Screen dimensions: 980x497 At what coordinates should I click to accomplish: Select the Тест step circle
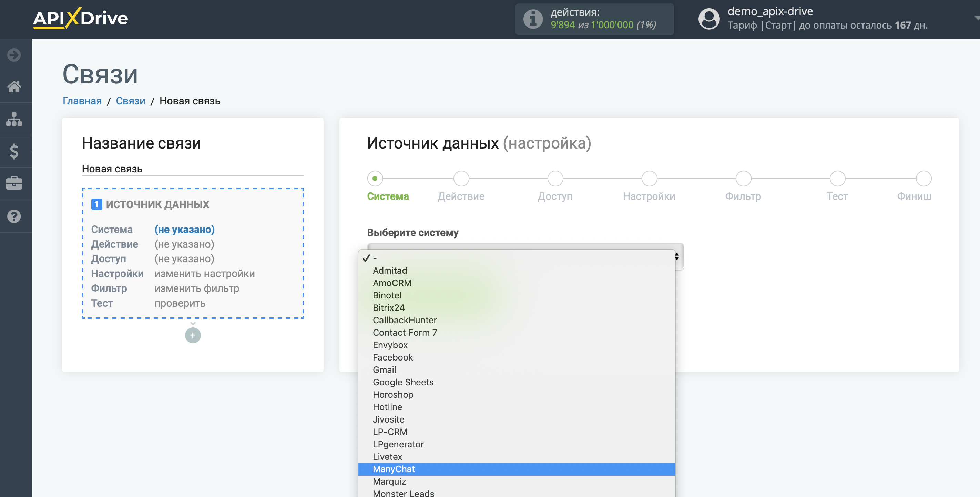[x=837, y=179]
